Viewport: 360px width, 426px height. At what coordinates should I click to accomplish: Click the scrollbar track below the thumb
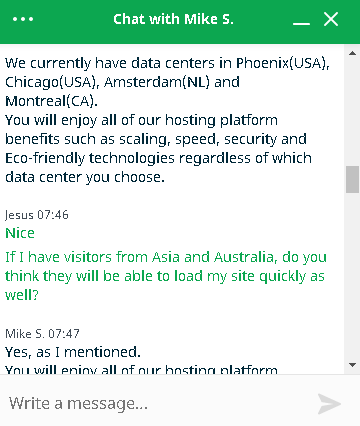click(x=352, y=276)
